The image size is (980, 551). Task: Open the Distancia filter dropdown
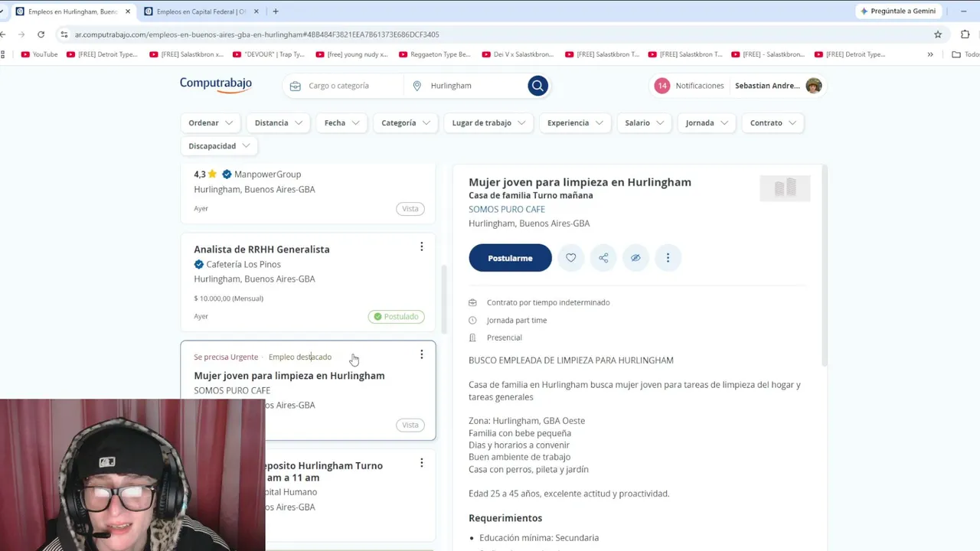point(279,122)
